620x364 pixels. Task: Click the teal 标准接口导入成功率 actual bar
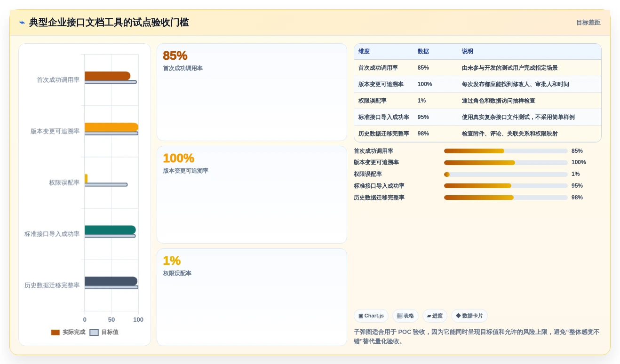(110, 230)
